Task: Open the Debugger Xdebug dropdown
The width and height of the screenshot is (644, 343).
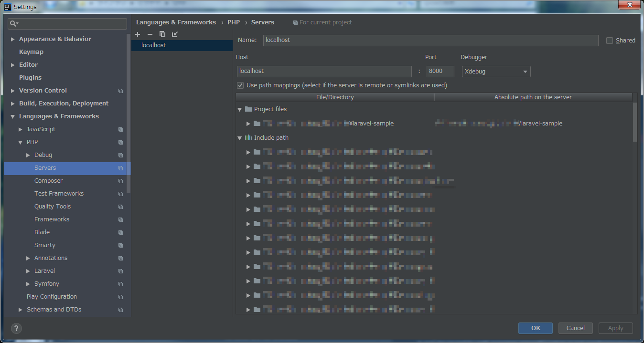Action: (496, 72)
